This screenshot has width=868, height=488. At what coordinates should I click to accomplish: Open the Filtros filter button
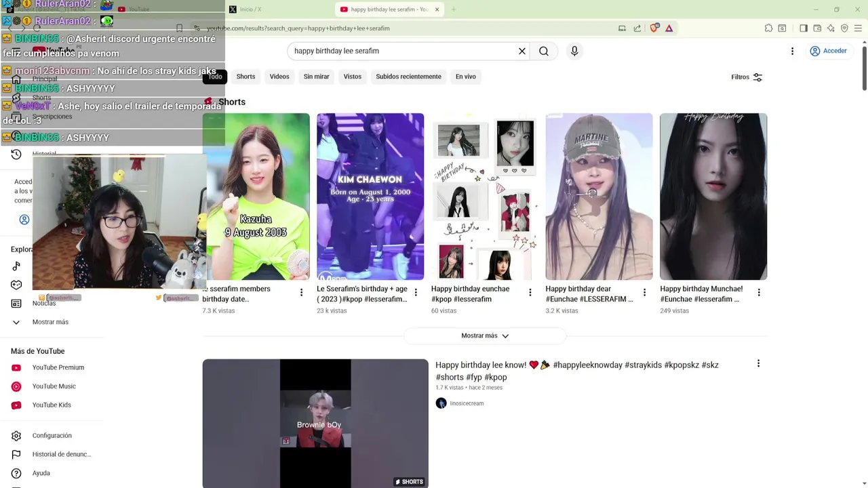747,77
